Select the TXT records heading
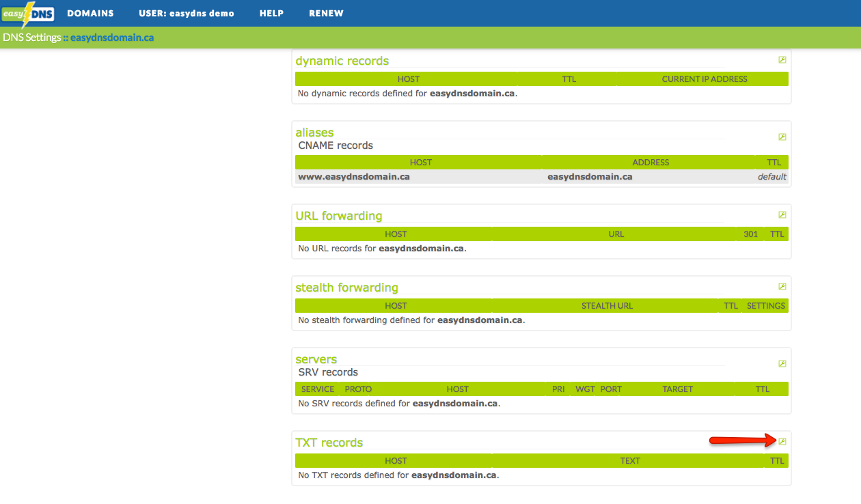The height and width of the screenshot is (504, 861). pos(329,443)
